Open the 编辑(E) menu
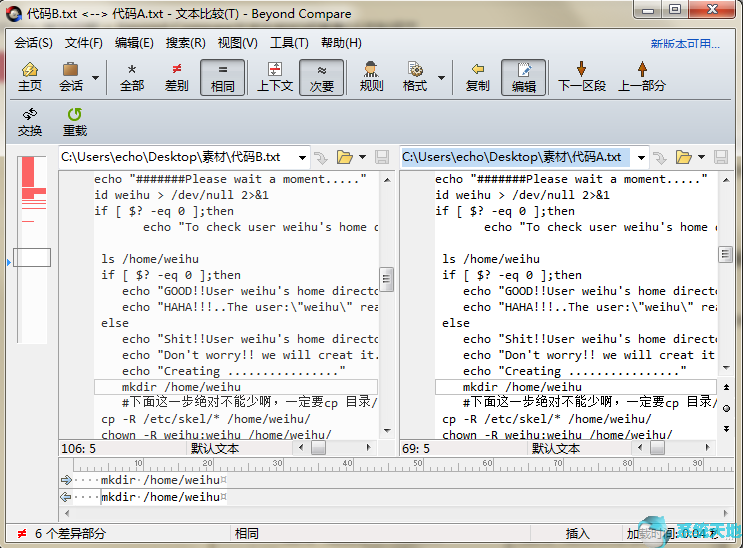 134,43
